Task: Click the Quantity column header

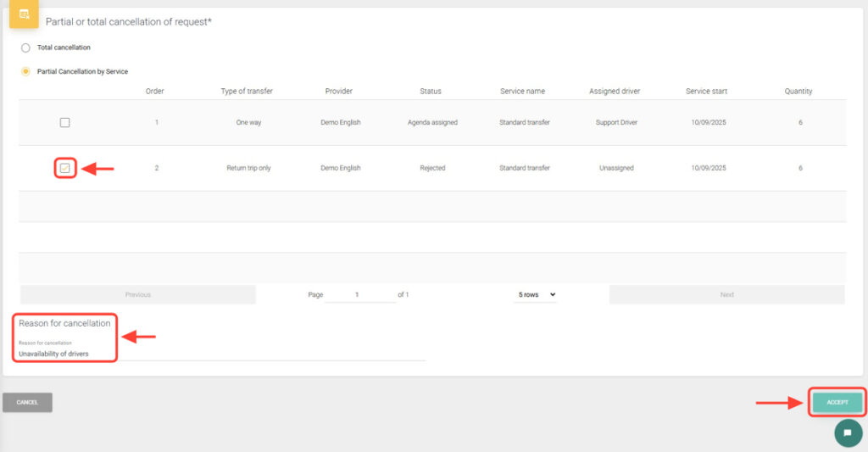Action: tap(798, 92)
